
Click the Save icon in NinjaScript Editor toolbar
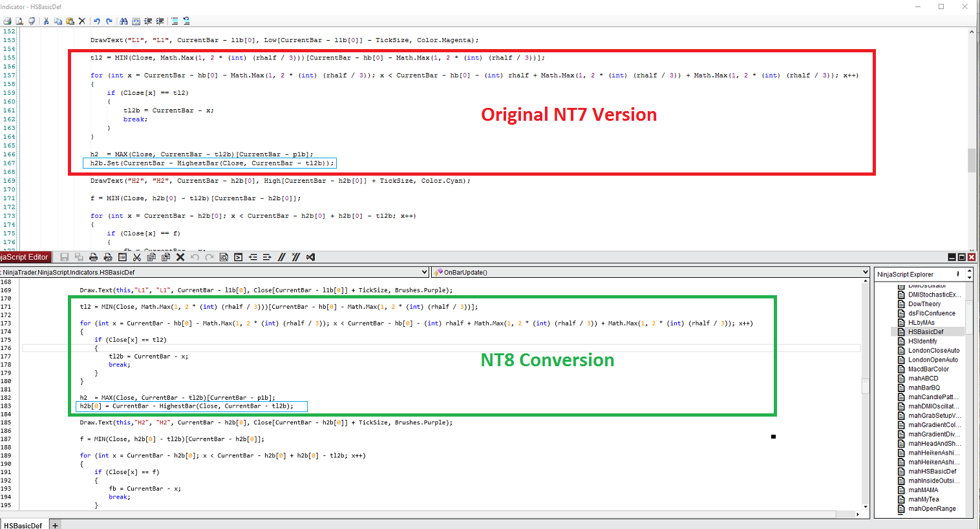click(64, 257)
